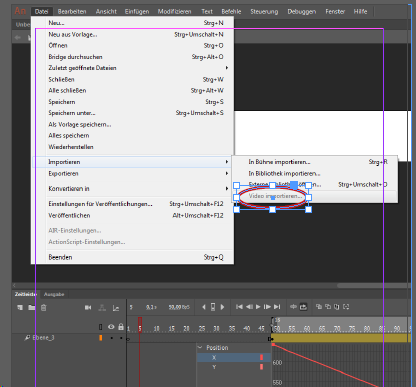416x387 pixels.
Task: Toggle the onion skin icon
Action: 319,307
